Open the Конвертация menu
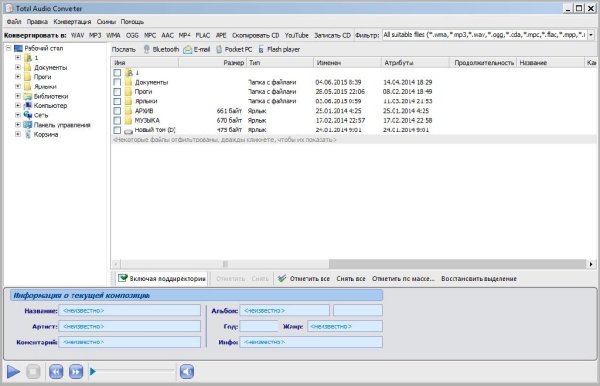 [x=72, y=22]
